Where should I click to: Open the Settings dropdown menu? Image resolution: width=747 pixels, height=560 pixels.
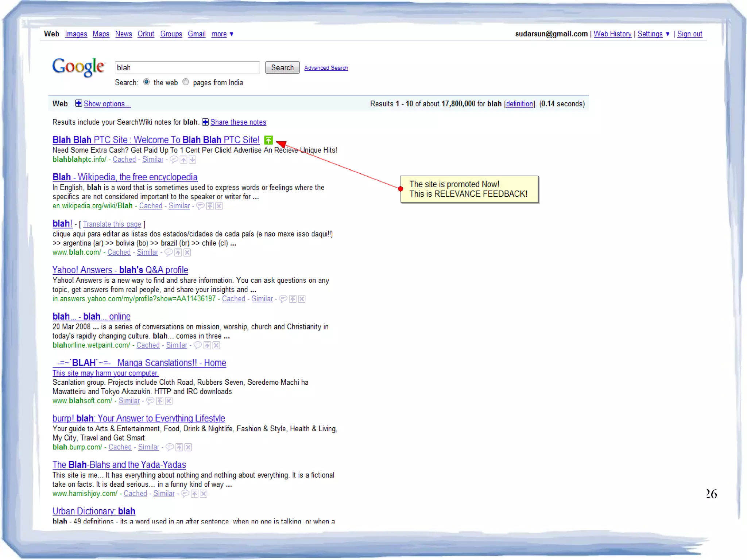654,34
